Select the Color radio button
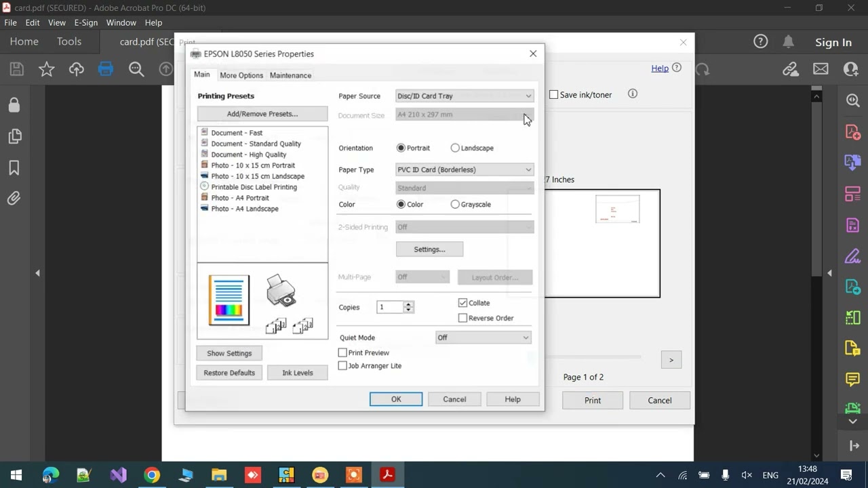This screenshot has height=488, width=868. pyautogui.click(x=401, y=204)
